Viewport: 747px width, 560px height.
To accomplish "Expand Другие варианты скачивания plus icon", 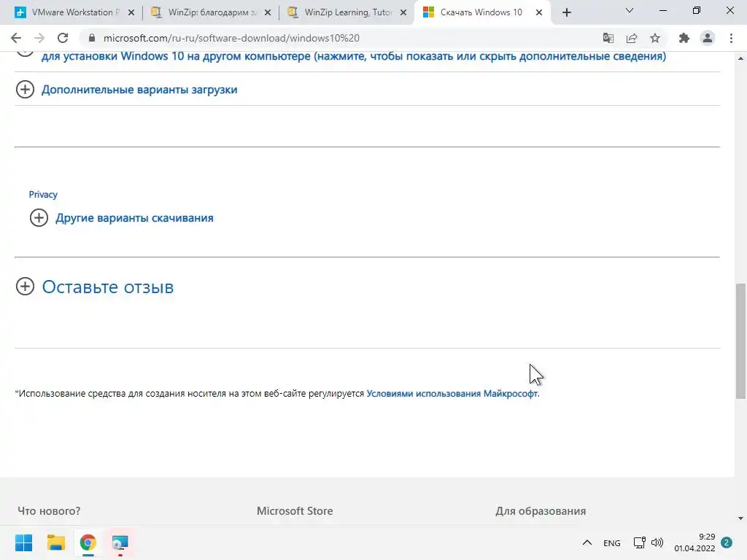I will point(39,217).
